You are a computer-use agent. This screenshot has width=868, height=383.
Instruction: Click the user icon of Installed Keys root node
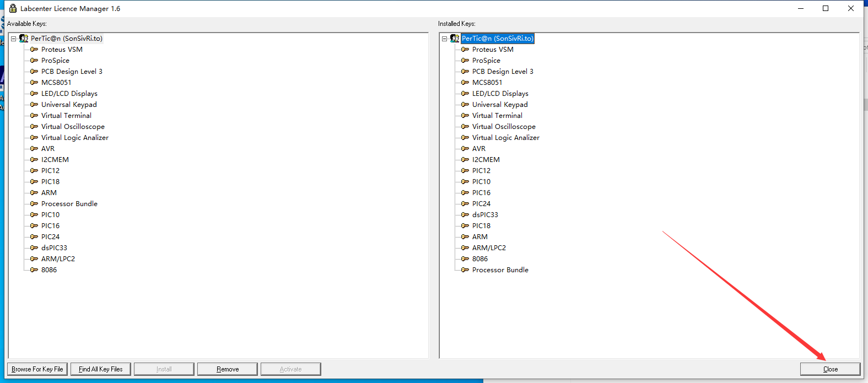455,39
